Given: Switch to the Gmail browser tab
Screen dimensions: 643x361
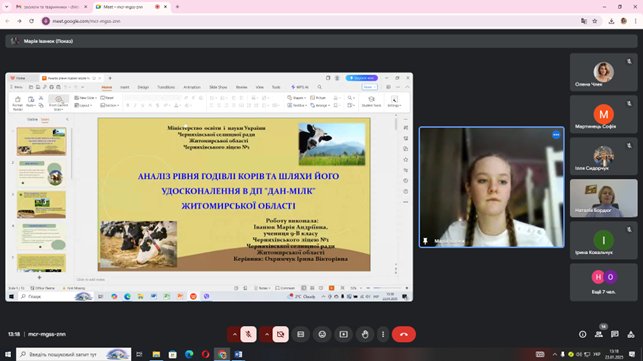Looking at the screenshot, I should 51,7.
